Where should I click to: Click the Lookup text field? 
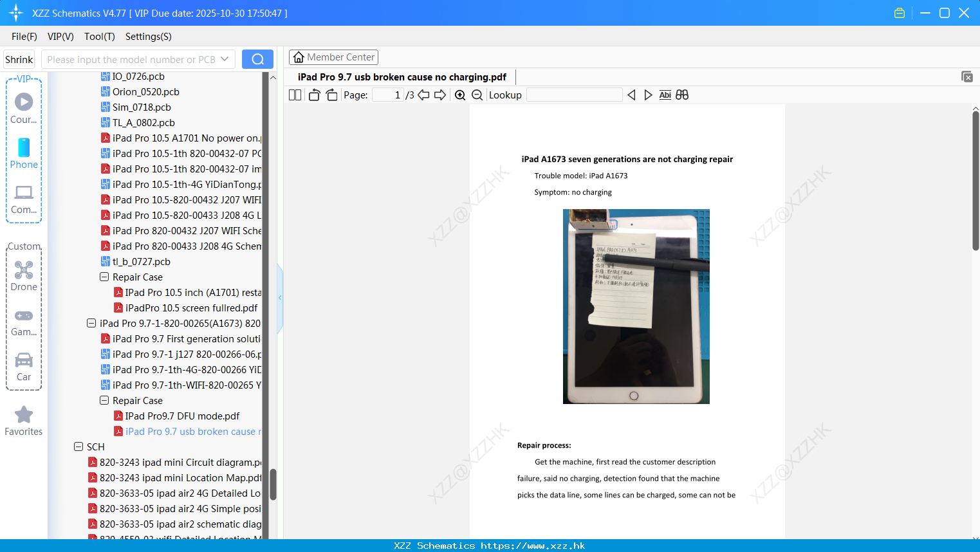tap(574, 95)
